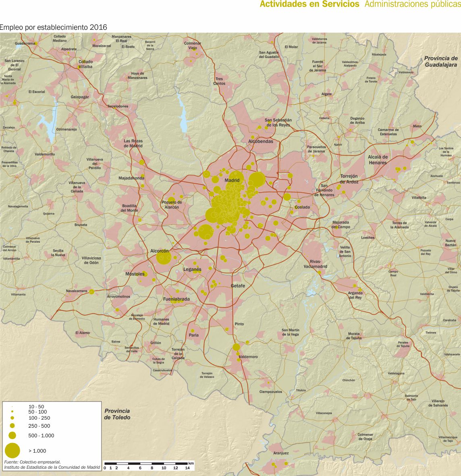
Task: Click the yellow bubble next to Navalcarnero
Action: pos(91,291)
